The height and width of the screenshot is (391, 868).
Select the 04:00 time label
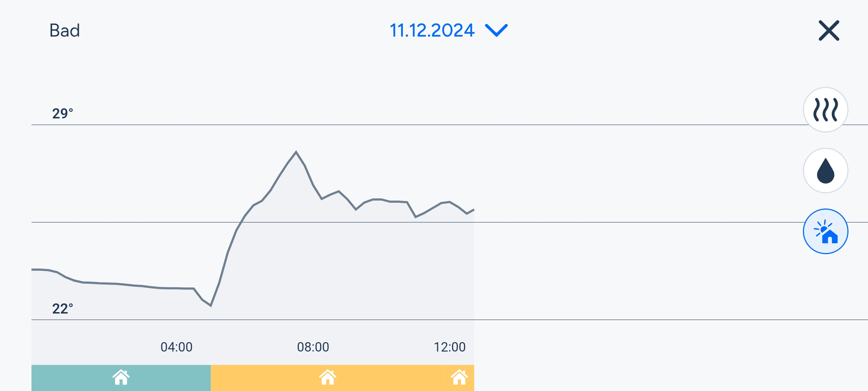pos(176,347)
